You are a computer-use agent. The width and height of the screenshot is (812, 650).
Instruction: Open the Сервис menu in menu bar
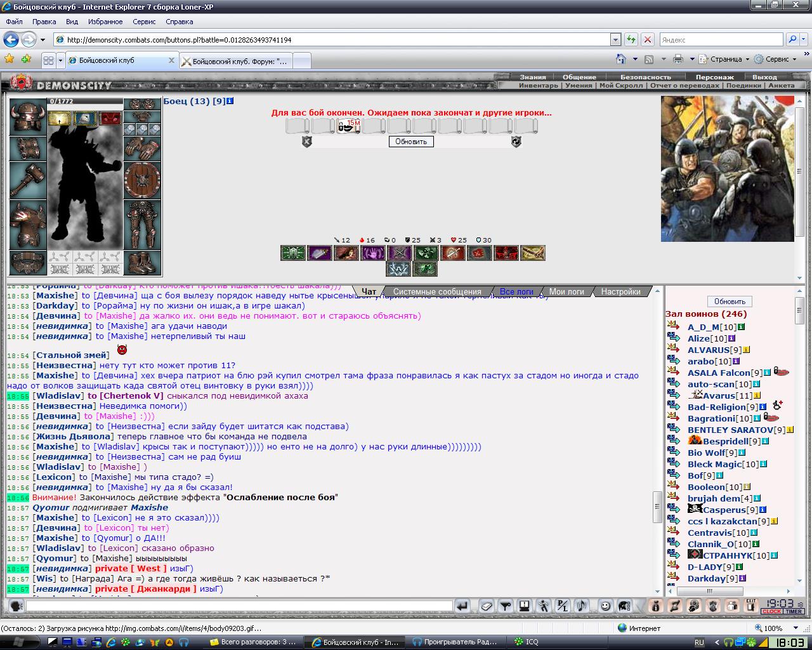pyautogui.click(x=144, y=22)
